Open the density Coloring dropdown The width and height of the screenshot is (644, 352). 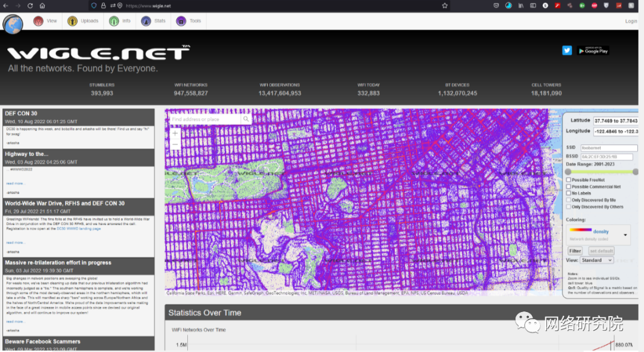(x=598, y=234)
